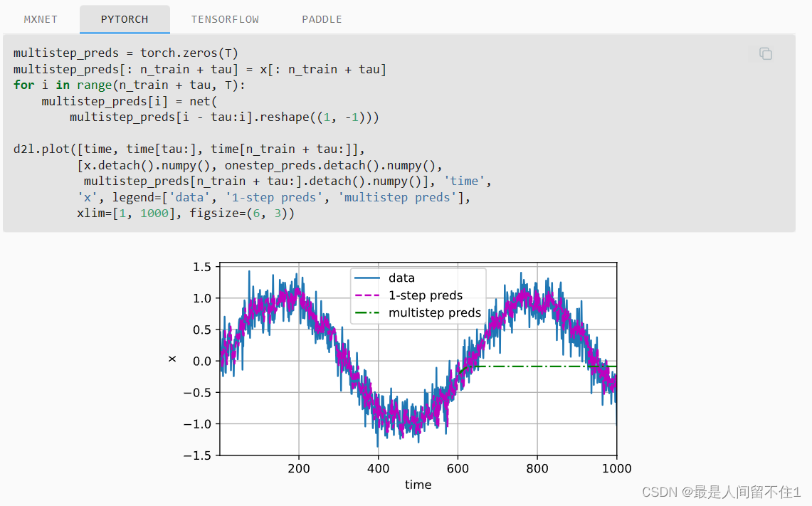The height and width of the screenshot is (506, 812).
Task: Click the 'data' legend entry line icon
Action: 369,278
